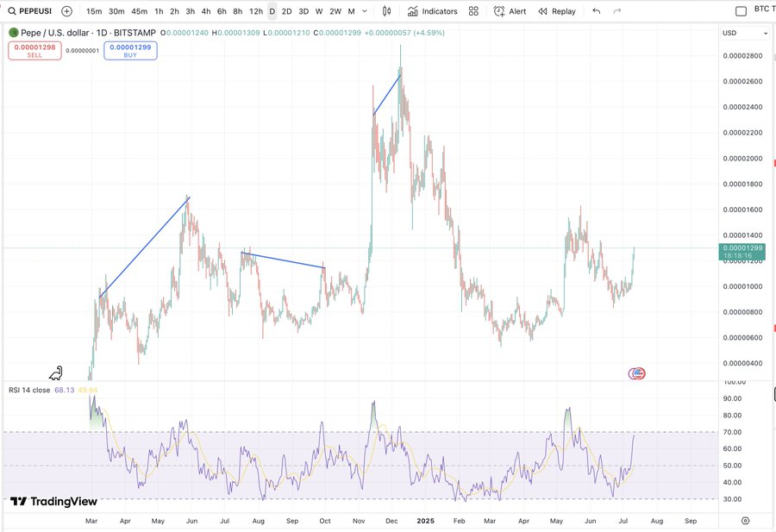Click the 2025 label on time axis
This screenshot has width=776, height=532.
tap(426, 521)
